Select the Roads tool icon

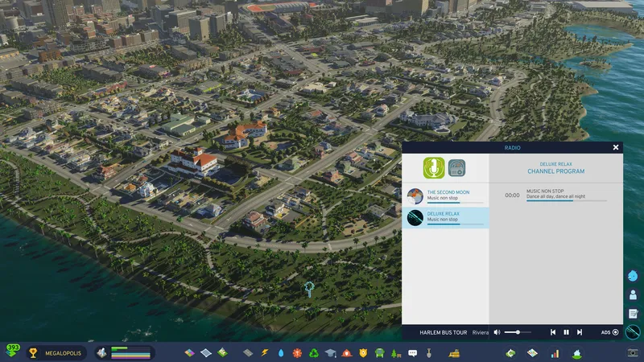[247, 352]
